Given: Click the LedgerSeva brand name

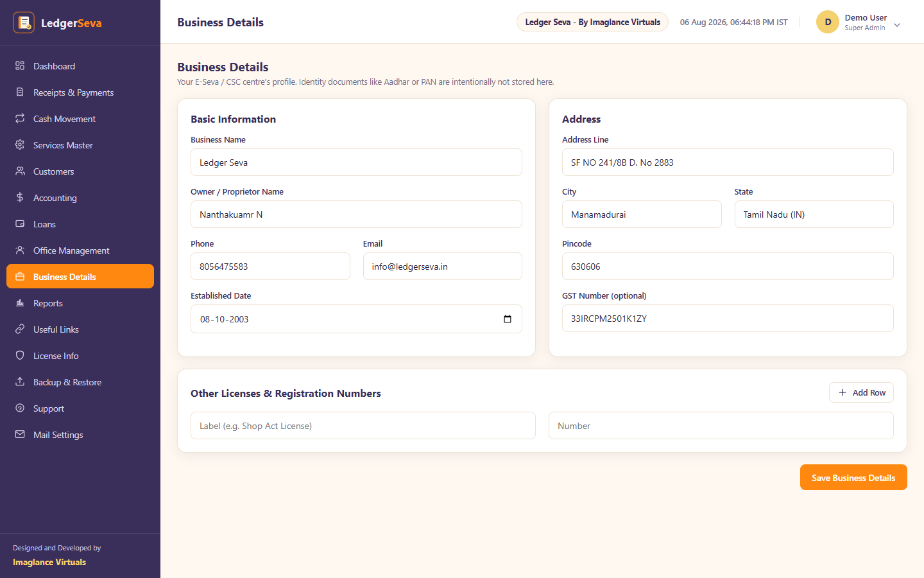Looking at the screenshot, I should pos(71,23).
